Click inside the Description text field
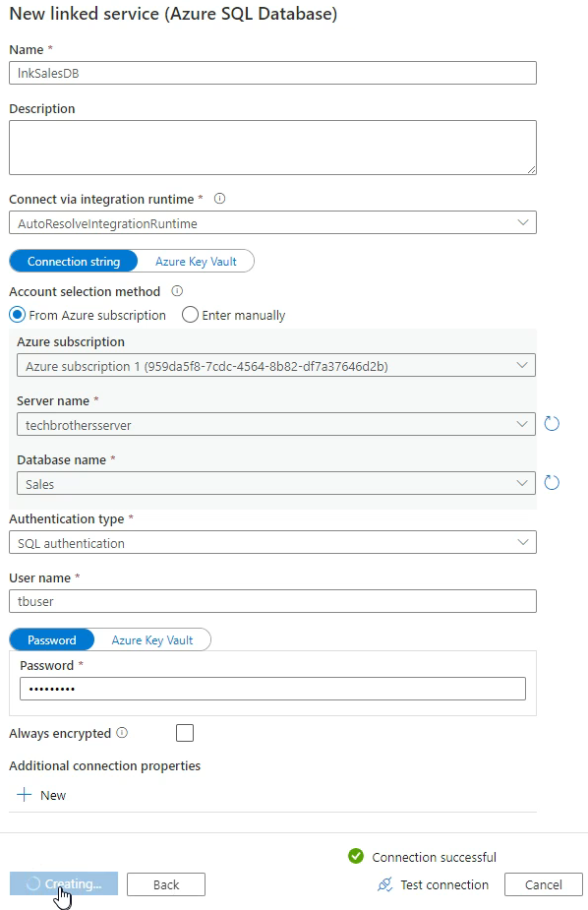588x910 pixels. click(x=272, y=146)
